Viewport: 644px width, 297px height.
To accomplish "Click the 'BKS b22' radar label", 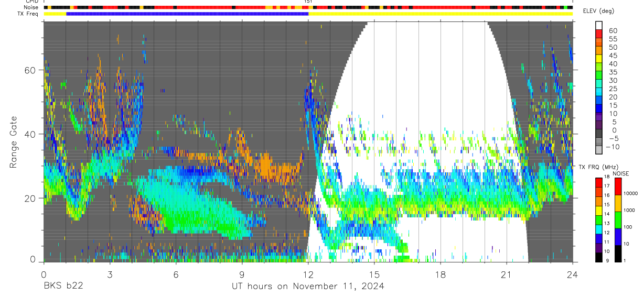I will click(63, 287).
